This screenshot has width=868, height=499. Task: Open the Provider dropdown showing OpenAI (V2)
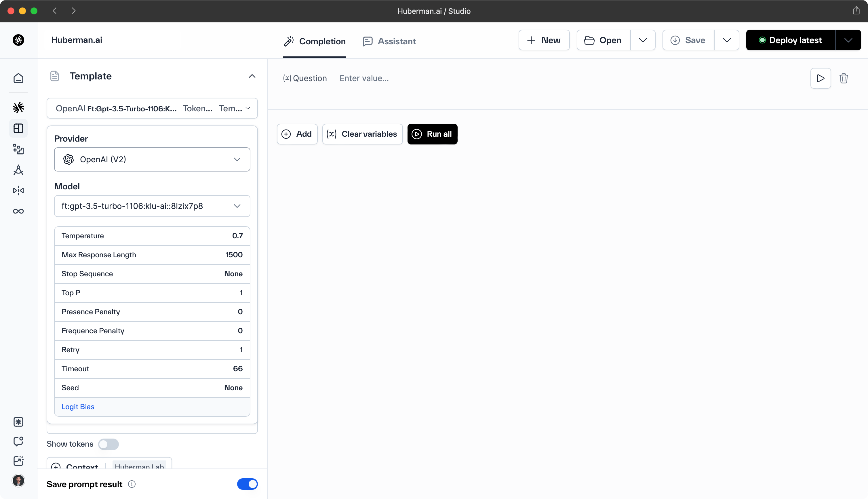point(152,159)
